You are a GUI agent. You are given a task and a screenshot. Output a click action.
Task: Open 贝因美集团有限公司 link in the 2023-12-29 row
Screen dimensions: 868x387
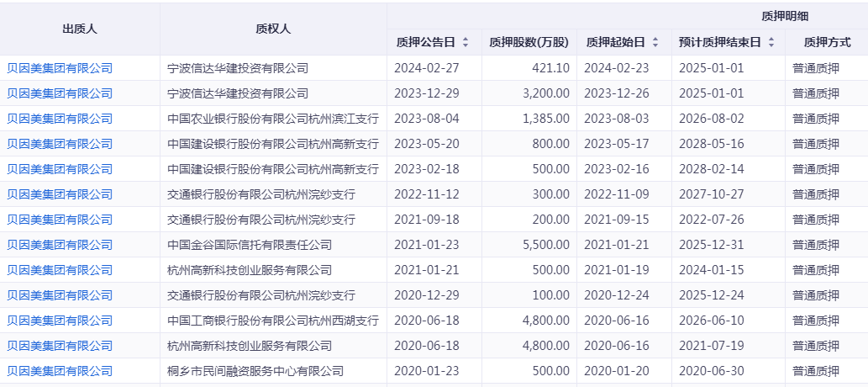pos(60,93)
